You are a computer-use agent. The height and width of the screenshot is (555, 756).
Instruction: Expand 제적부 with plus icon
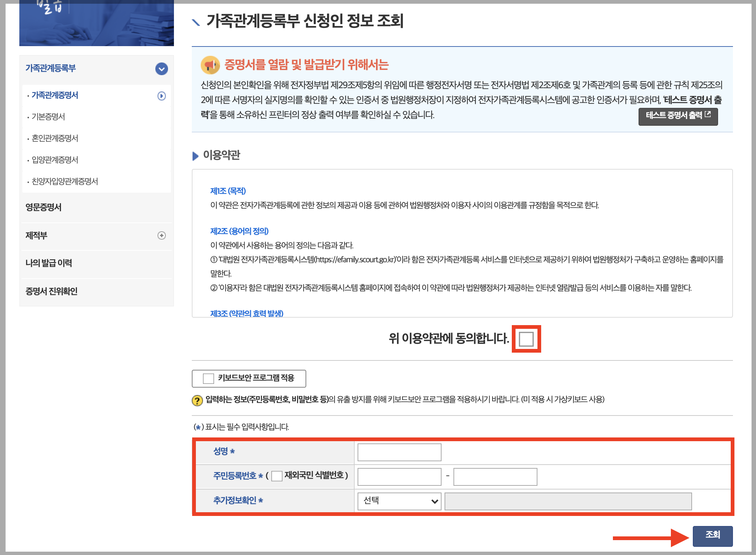click(x=161, y=235)
